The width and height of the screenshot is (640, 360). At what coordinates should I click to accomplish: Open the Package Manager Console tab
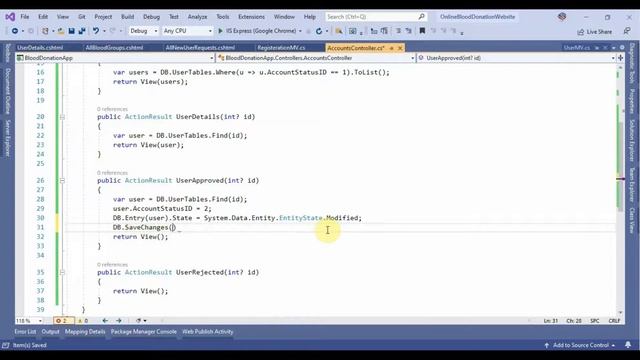click(x=144, y=332)
